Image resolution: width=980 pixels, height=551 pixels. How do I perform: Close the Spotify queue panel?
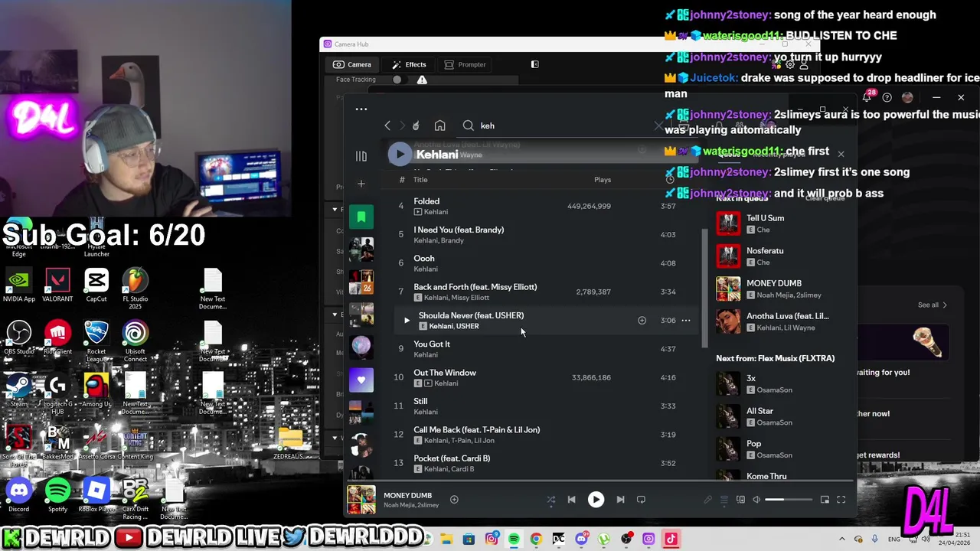pos(841,155)
